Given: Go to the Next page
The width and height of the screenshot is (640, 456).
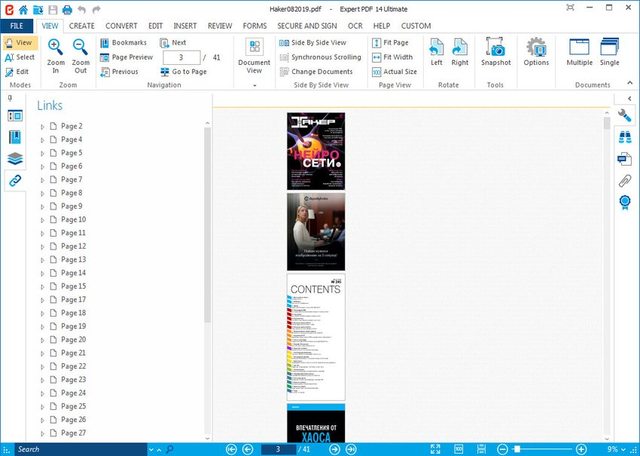Looking at the screenshot, I should pyautogui.click(x=172, y=43).
